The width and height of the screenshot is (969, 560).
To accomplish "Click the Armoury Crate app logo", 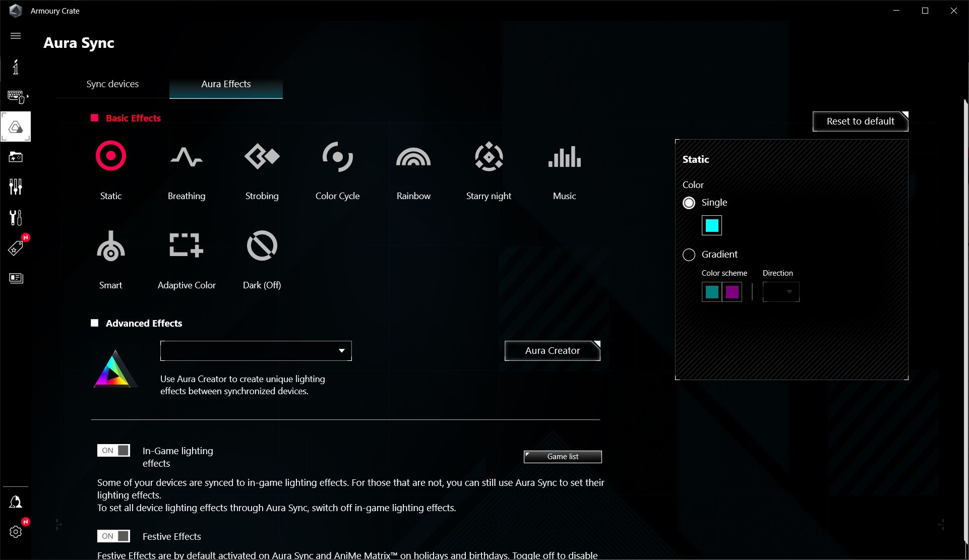I will pyautogui.click(x=16, y=11).
